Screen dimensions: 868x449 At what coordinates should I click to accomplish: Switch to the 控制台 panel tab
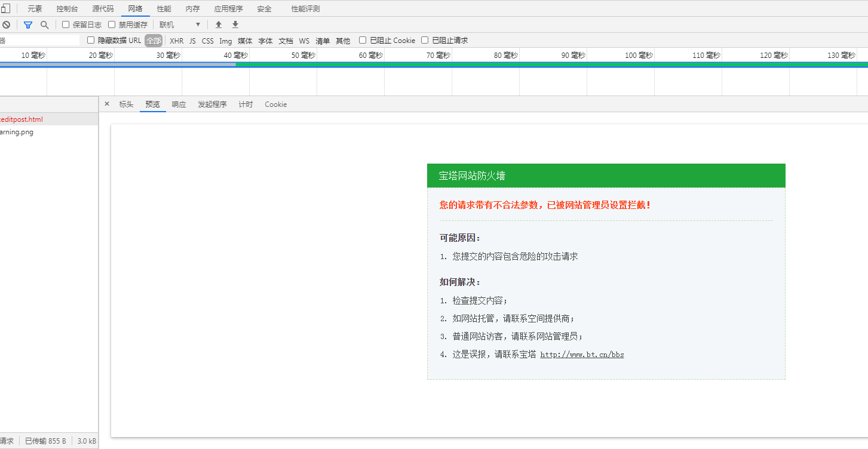click(67, 9)
